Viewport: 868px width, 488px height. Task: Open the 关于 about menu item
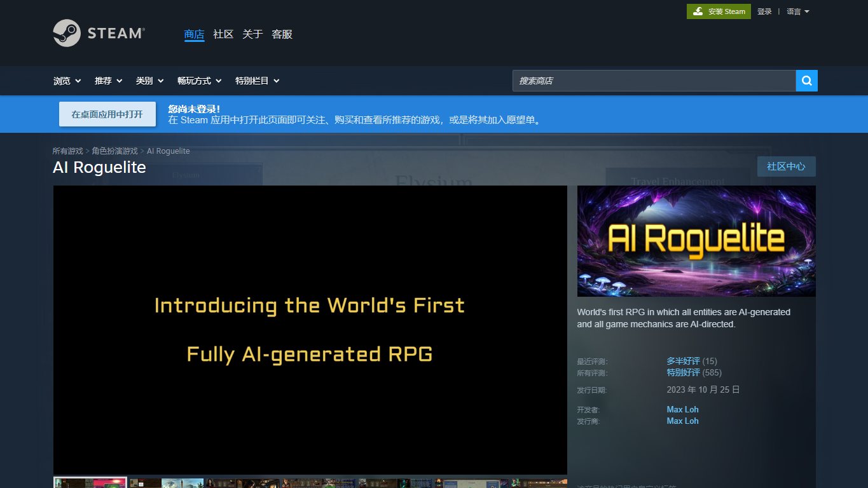coord(252,34)
